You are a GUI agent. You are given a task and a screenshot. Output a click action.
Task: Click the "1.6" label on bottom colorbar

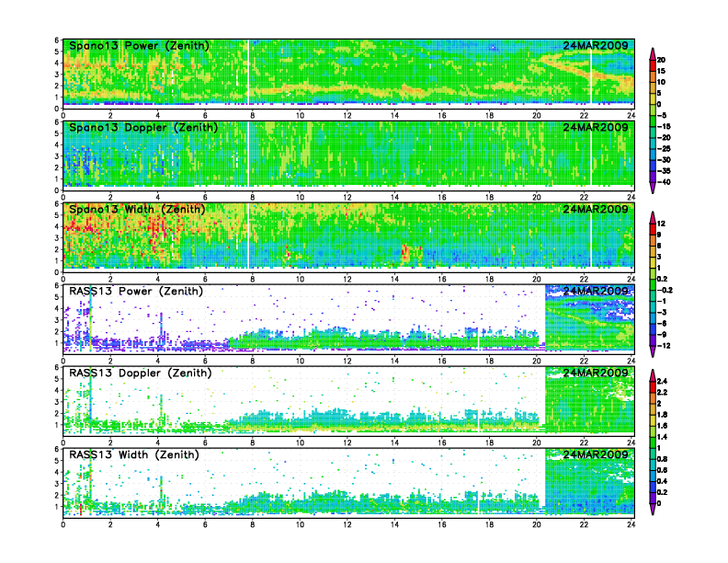click(x=662, y=426)
